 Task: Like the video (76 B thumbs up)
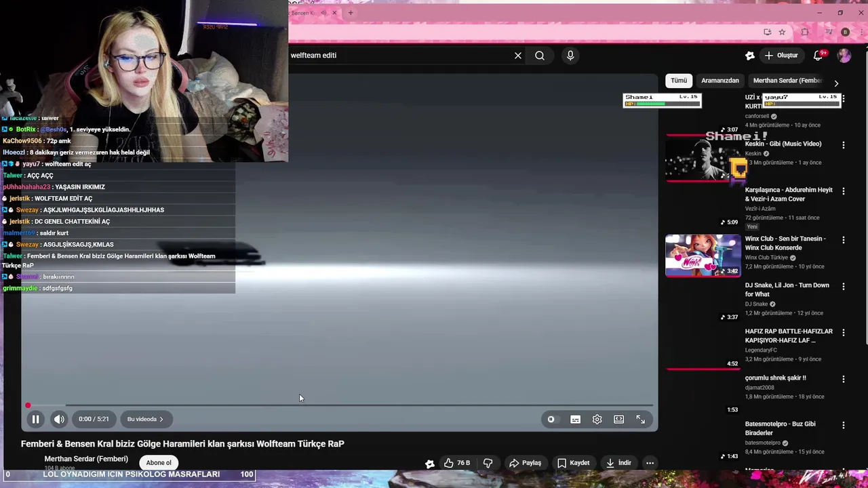457,463
